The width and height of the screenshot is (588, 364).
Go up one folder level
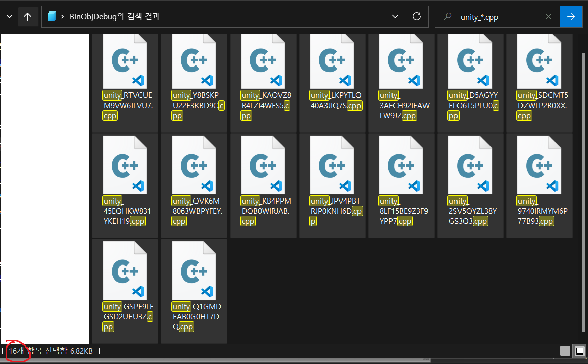[x=27, y=16]
